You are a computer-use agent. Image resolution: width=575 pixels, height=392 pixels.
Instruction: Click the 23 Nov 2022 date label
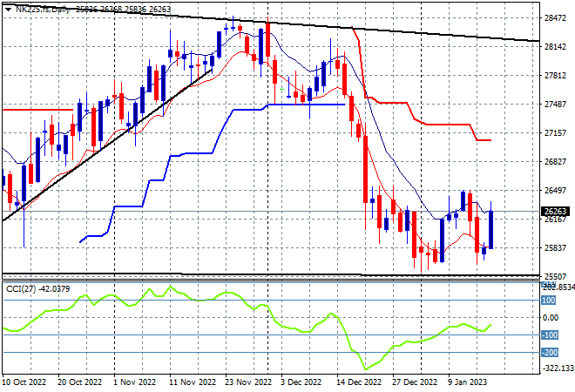(248, 382)
